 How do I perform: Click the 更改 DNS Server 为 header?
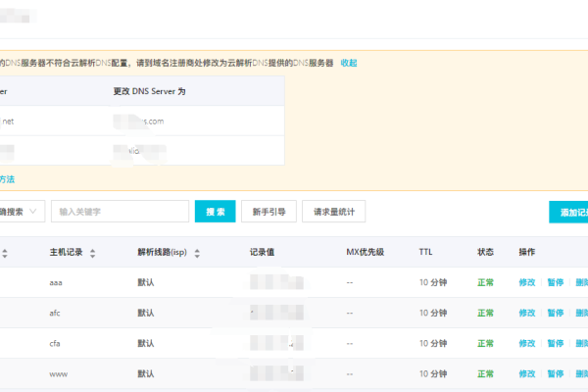click(149, 91)
